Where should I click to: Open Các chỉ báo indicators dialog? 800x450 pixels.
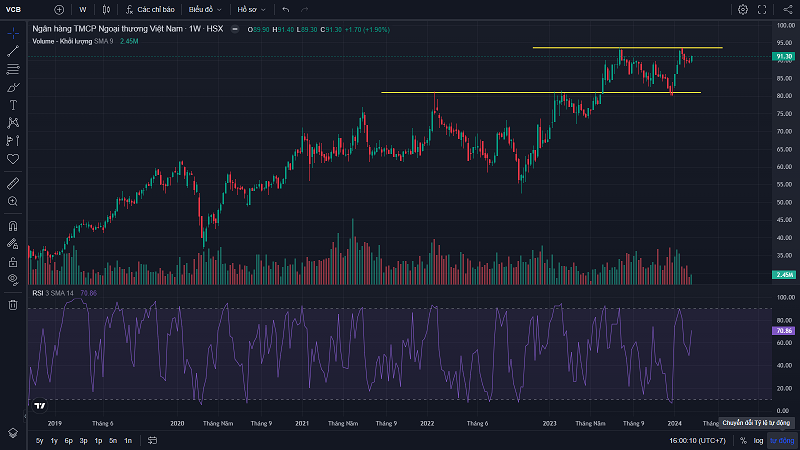152,9
